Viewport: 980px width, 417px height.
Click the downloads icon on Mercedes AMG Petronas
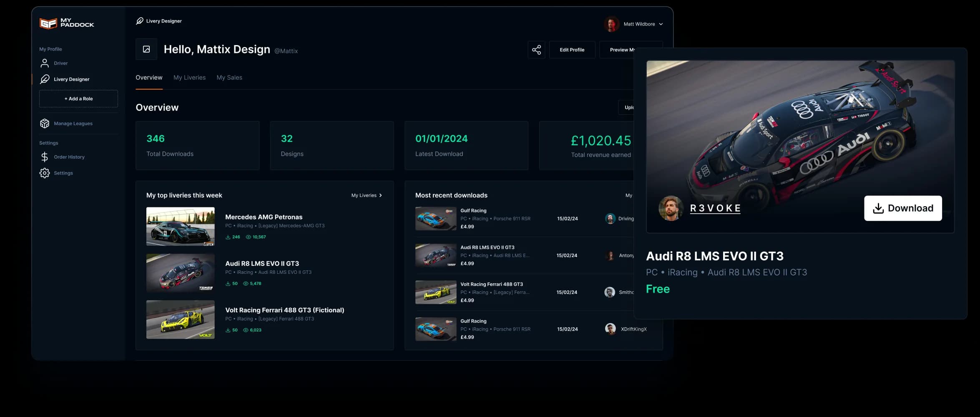(x=228, y=237)
